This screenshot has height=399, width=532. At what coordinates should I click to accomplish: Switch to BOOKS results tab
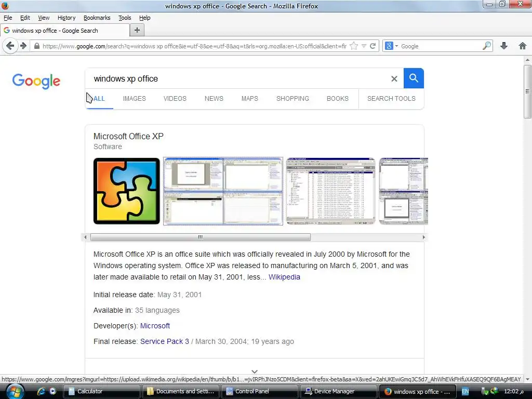(338, 99)
